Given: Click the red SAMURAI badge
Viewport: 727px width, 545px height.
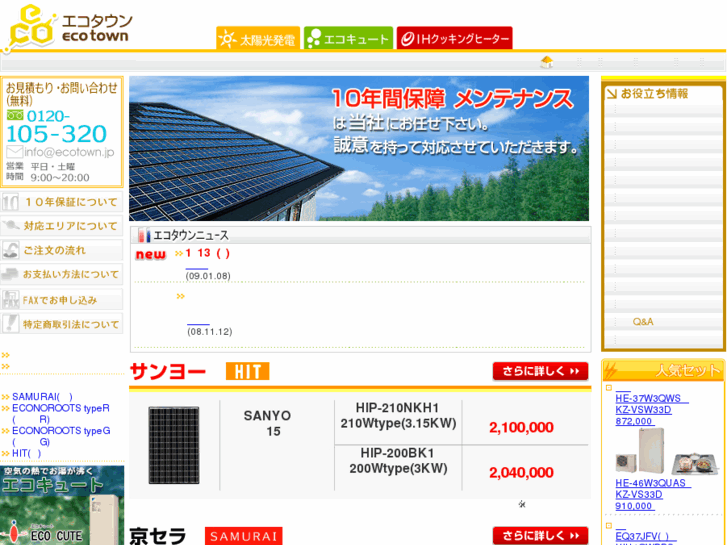Looking at the screenshot, I should [243, 536].
